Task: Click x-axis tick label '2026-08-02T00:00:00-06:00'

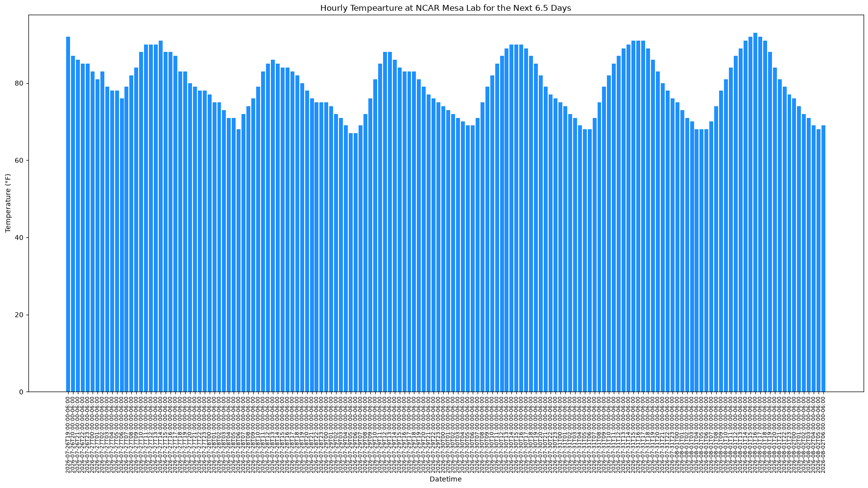Action: (x=794, y=435)
